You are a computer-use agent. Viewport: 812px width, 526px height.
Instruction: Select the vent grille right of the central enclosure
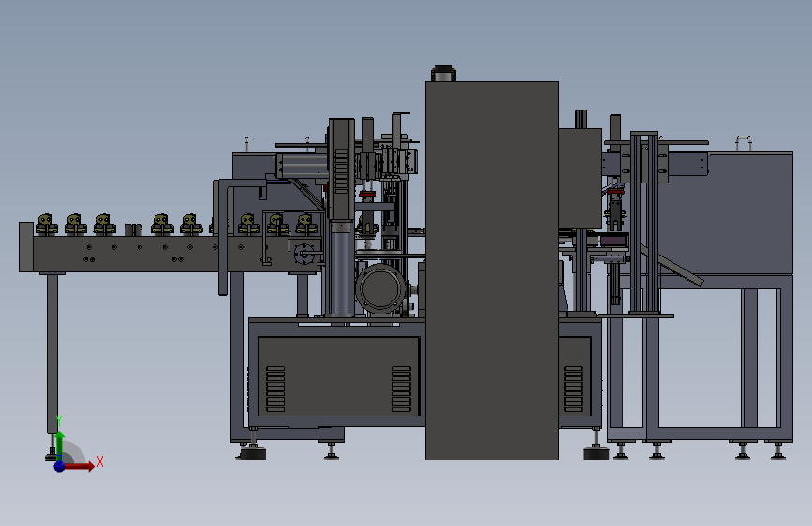click(x=573, y=388)
